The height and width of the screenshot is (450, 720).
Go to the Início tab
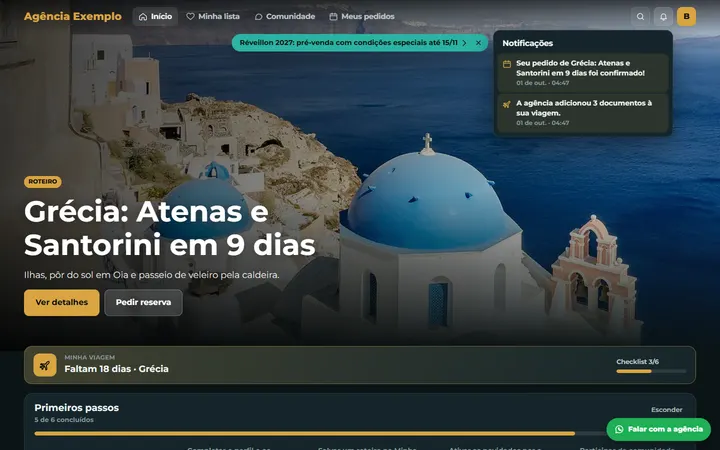click(155, 17)
